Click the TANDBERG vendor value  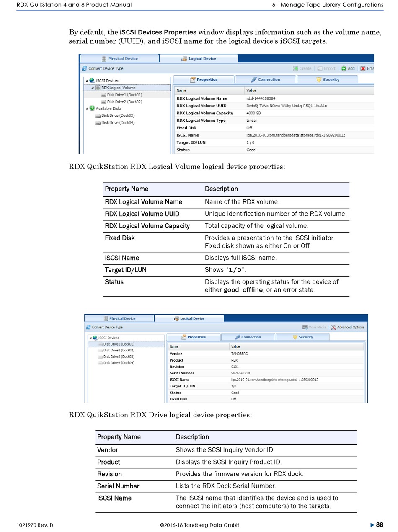point(240,354)
